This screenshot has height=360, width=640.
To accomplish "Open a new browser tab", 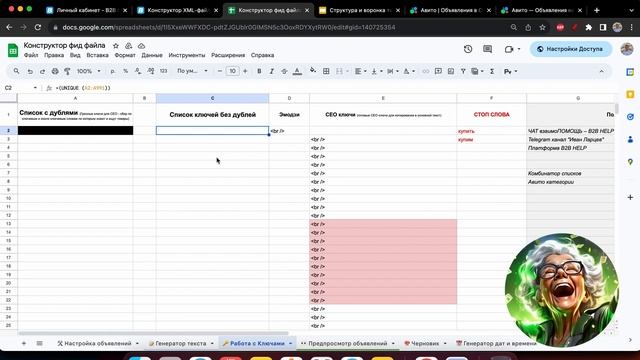I will coord(597,10).
